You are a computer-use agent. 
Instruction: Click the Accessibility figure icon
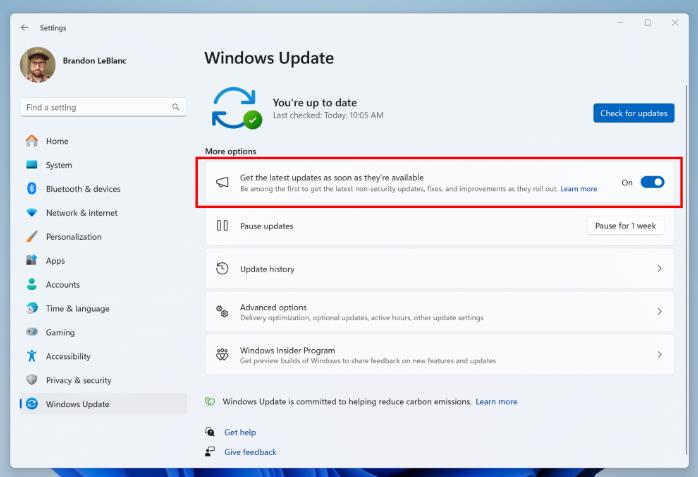click(32, 357)
